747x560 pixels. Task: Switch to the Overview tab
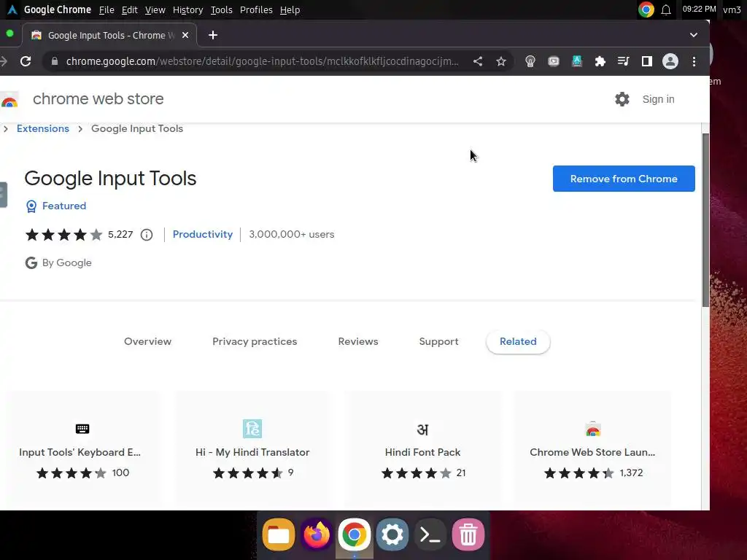click(147, 342)
